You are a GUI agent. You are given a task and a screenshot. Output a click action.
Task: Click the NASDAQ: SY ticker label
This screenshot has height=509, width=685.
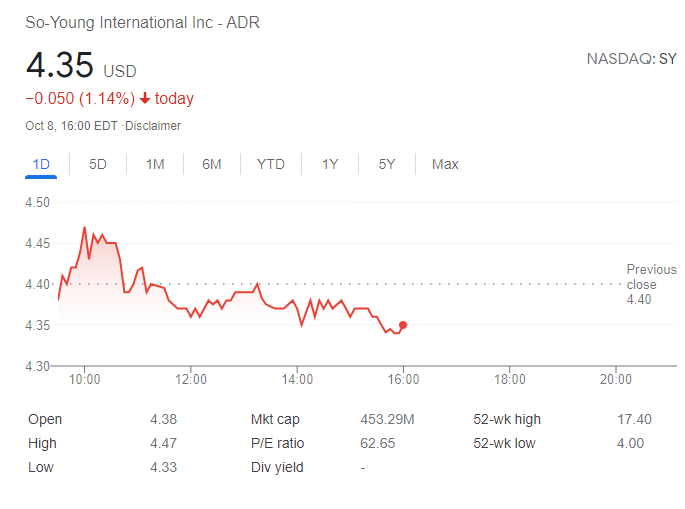click(631, 60)
